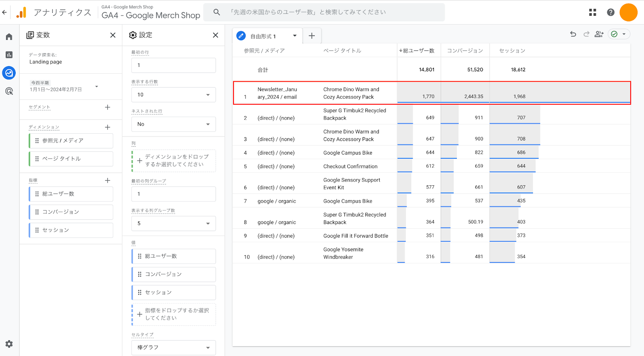Expand the 自由形式 1 tab dropdown arrow

pos(295,36)
